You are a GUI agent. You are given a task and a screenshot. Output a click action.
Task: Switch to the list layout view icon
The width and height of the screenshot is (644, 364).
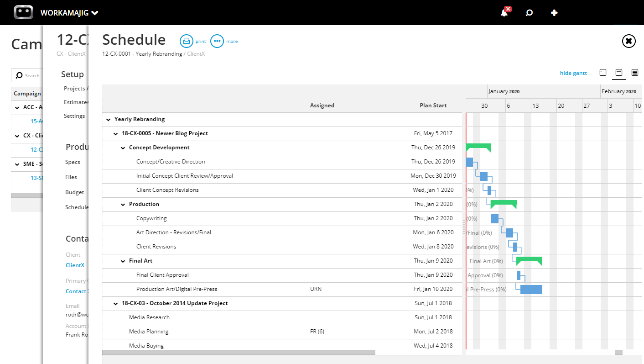(634, 72)
